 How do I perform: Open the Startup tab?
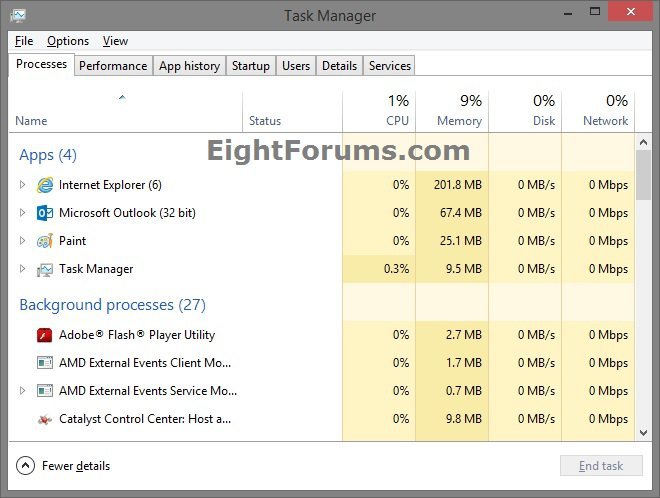point(250,66)
